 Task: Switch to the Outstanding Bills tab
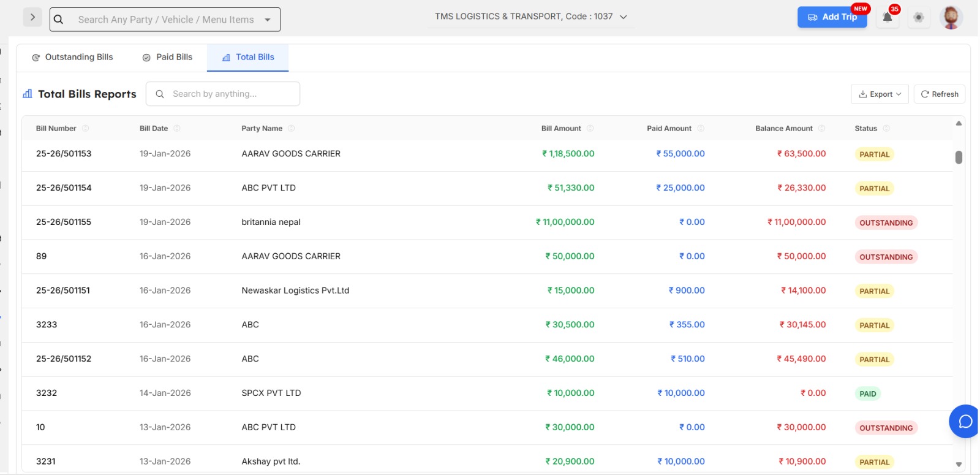click(x=72, y=57)
